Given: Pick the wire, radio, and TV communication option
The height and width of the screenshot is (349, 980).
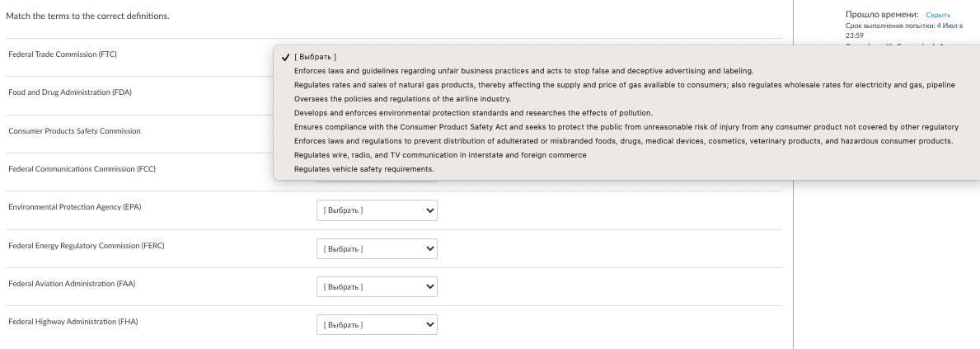Looking at the screenshot, I should coord(440,155).
